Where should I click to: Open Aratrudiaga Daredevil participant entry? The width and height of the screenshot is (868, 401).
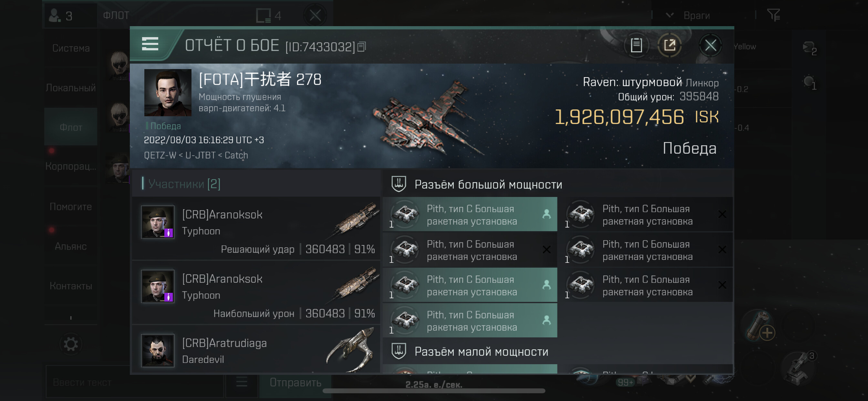click(x=256, y=350)
